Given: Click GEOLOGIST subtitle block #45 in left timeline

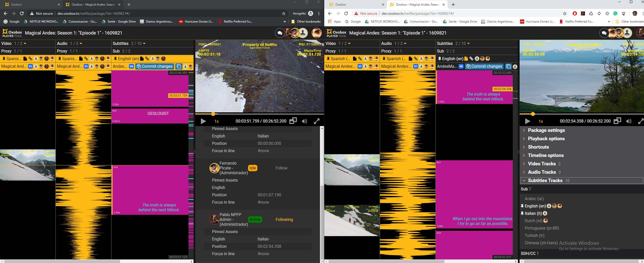Looking at the screenshot, I should tap(150, 116).
